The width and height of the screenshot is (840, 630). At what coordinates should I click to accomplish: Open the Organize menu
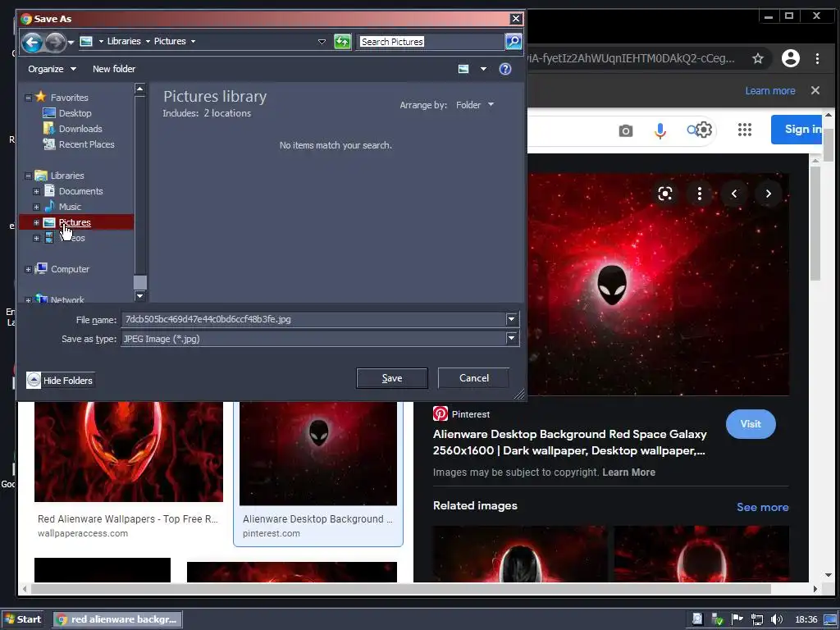pos(52,69)
